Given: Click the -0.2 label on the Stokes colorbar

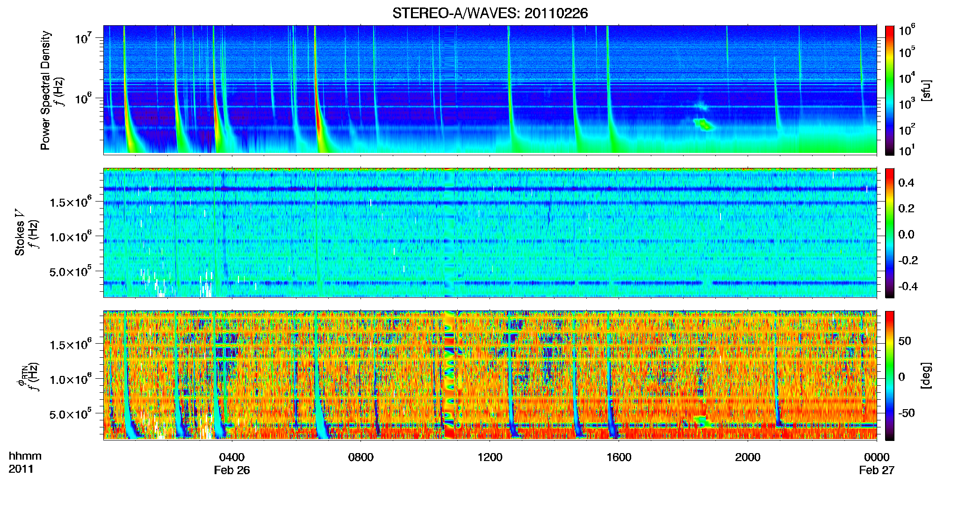Looking at the screenshot, I should coord(908,260).
